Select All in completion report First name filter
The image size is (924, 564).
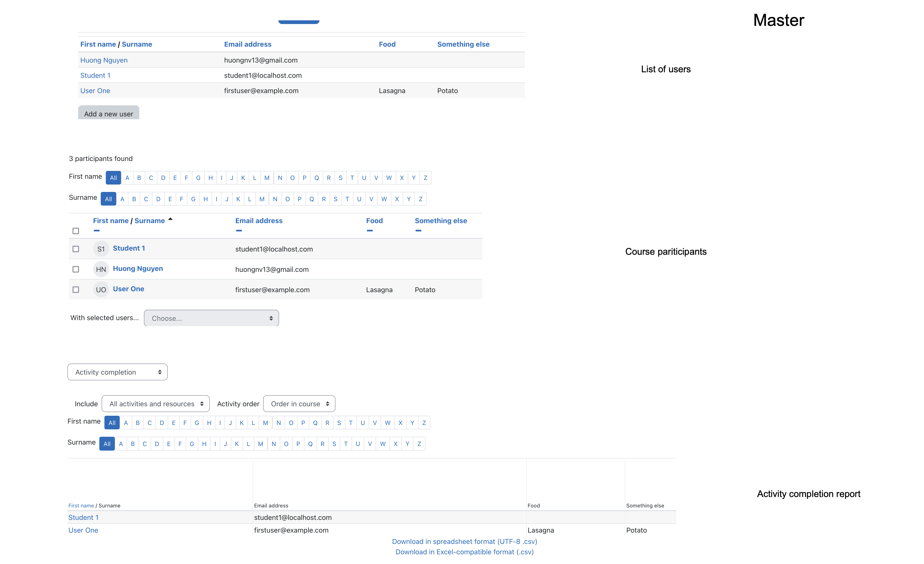(112, 423)
